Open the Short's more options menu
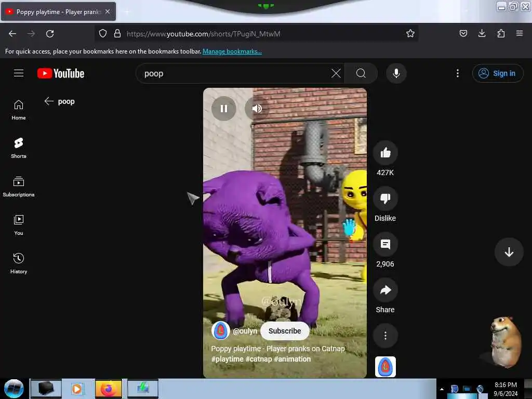Viewport: 532px width, 399px height. pyautogui.click(x=385, y=336)
